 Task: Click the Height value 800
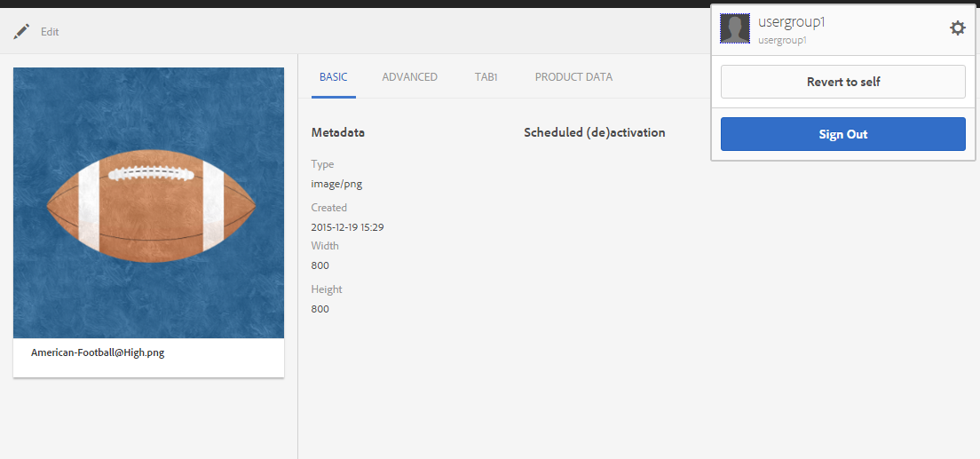[320, 309]
